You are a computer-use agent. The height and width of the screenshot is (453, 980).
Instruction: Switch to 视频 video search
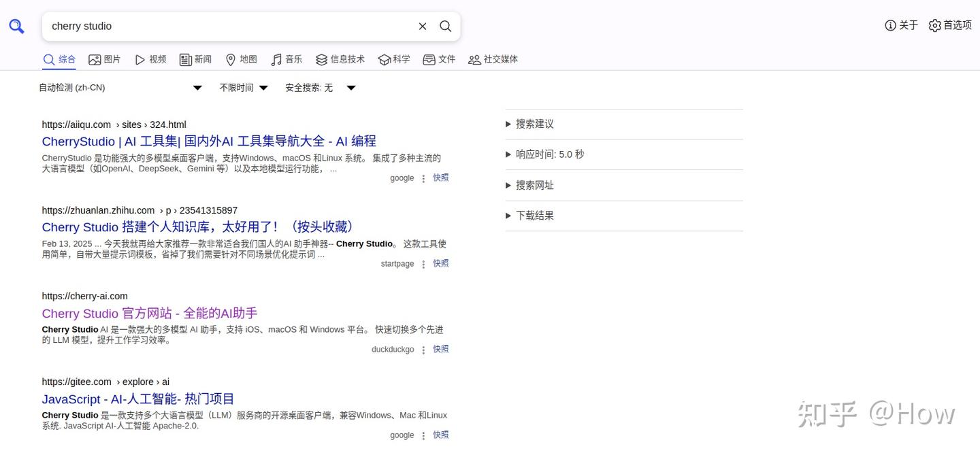pos(150,59)
